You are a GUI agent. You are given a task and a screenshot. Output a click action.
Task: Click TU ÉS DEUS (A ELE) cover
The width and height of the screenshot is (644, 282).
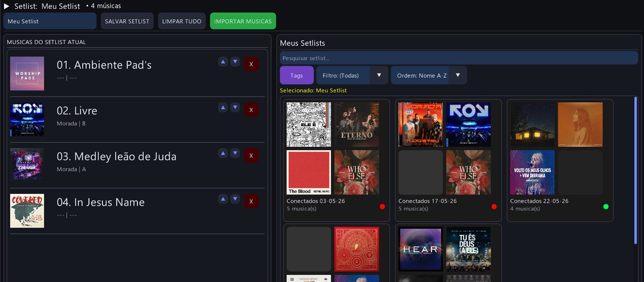point(469,249)
